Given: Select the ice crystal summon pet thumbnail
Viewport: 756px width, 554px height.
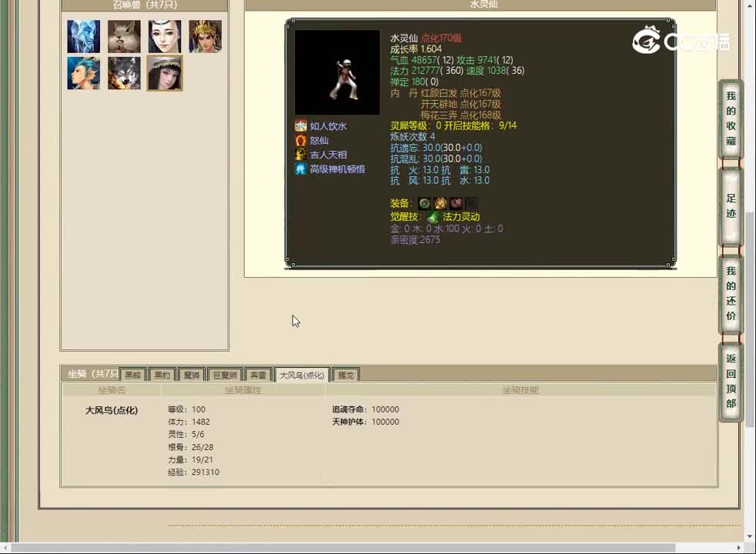Looking at the screenshot, I should click(84, 36).
